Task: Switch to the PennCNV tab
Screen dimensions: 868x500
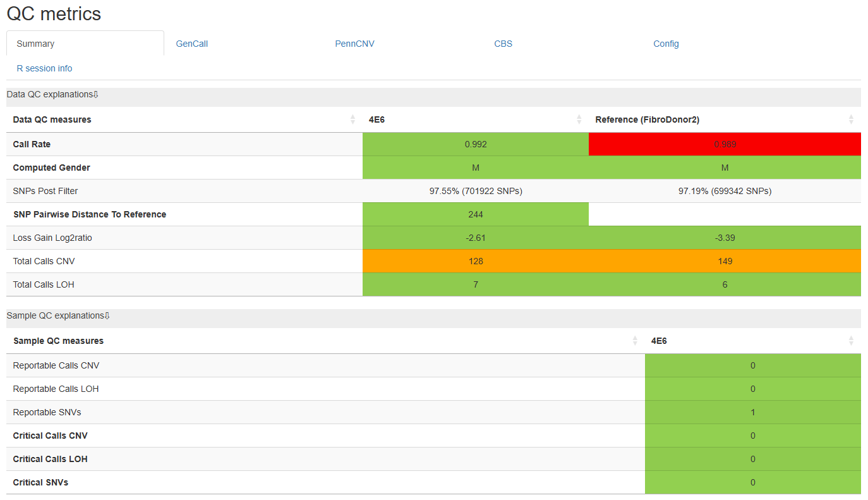Action: [x=355, y=44]
